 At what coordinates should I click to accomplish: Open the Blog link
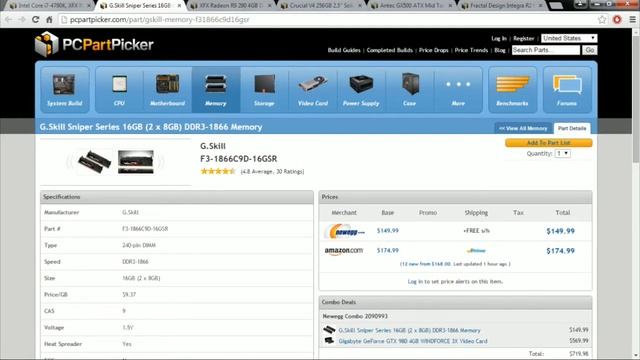pos(500,50)
